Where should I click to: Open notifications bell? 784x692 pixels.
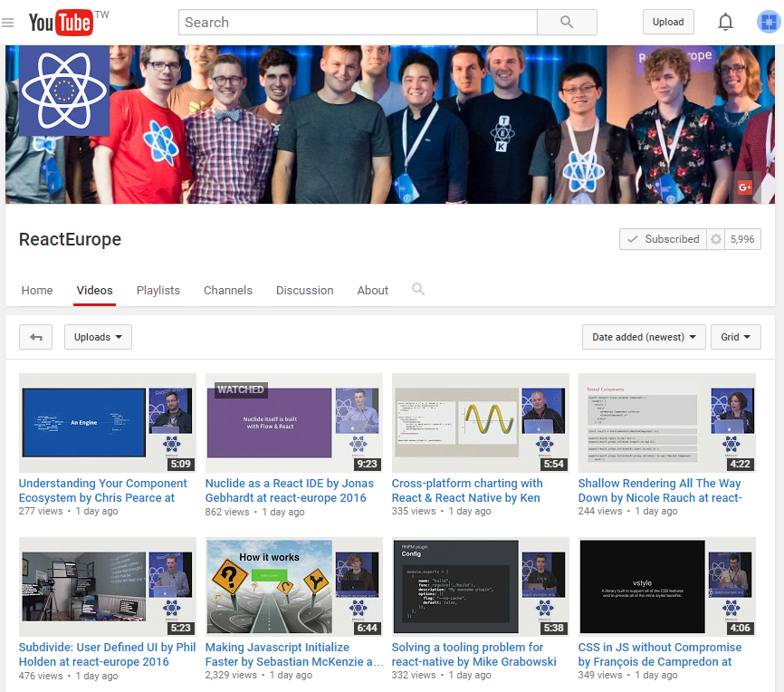725,22
